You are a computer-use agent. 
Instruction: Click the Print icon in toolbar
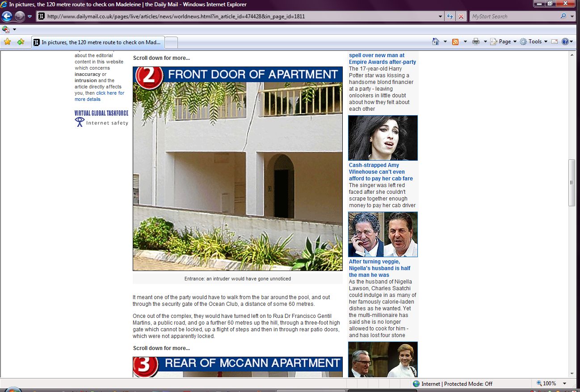click(475, 42)
